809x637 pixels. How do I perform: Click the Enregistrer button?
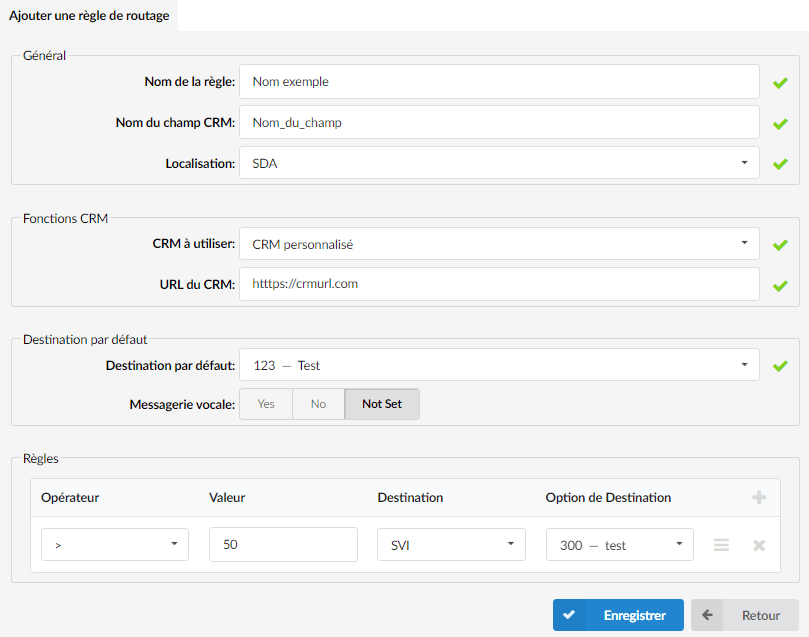tap(618, 615)
